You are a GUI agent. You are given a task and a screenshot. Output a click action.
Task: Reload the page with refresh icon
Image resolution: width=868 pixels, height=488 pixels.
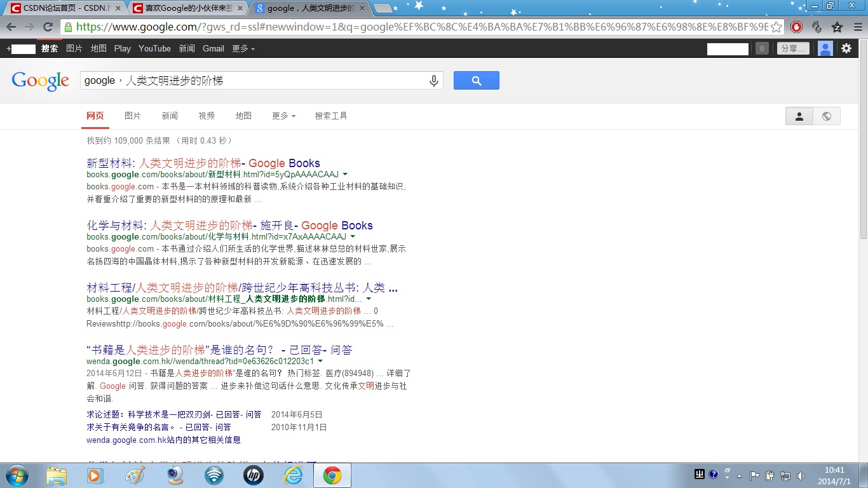click(48, 27)
